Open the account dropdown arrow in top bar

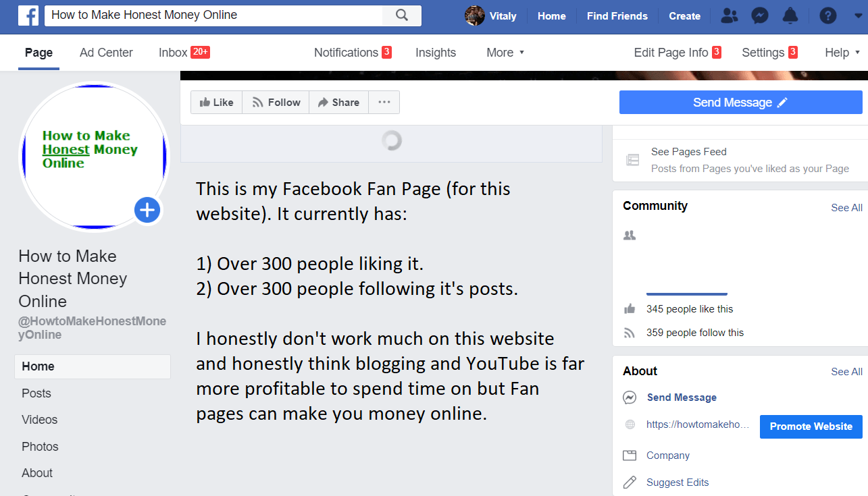click(857, 16)
